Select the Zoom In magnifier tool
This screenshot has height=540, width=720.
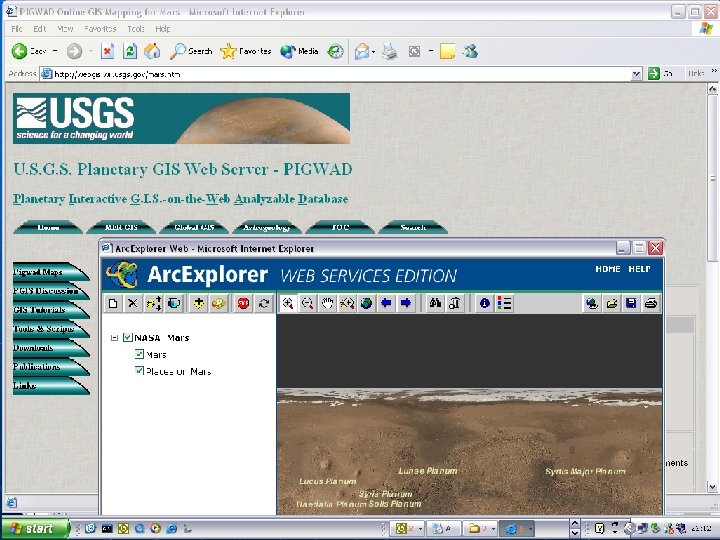pos(287,303)
